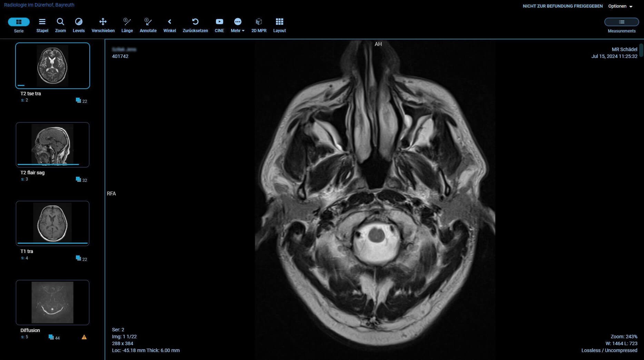The height and width of the screenshot is (360, 644).
Task: Select the Stapel stack tool
Action: point(42,25)
